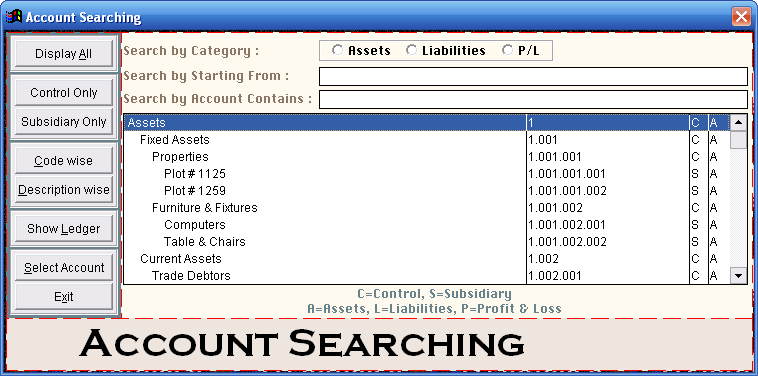Sort accounts Description wise

click(64, 189)
